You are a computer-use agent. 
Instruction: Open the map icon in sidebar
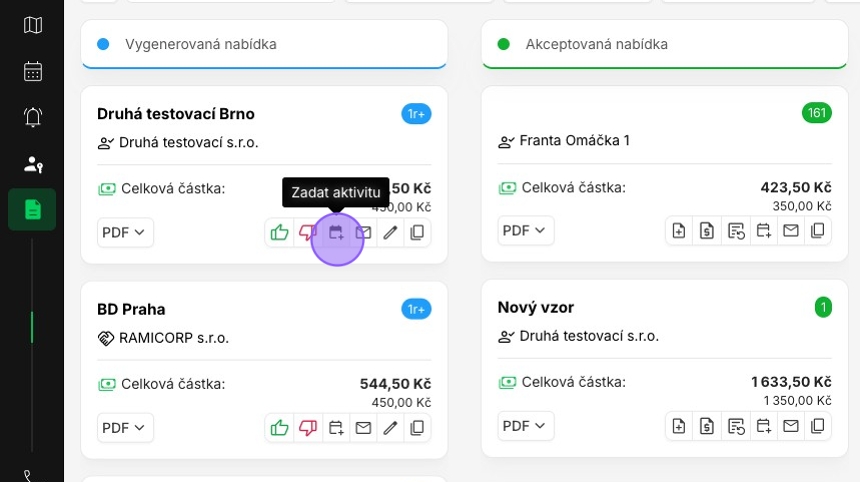33,25
